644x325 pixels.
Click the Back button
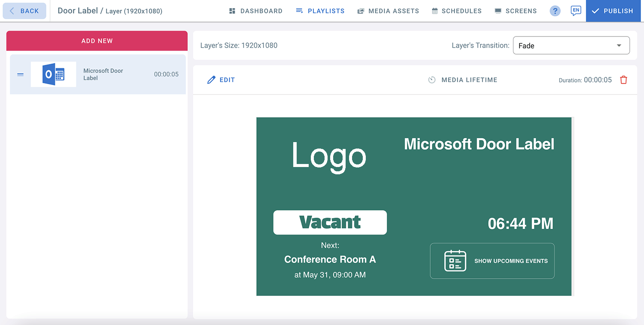pos(24,11)
